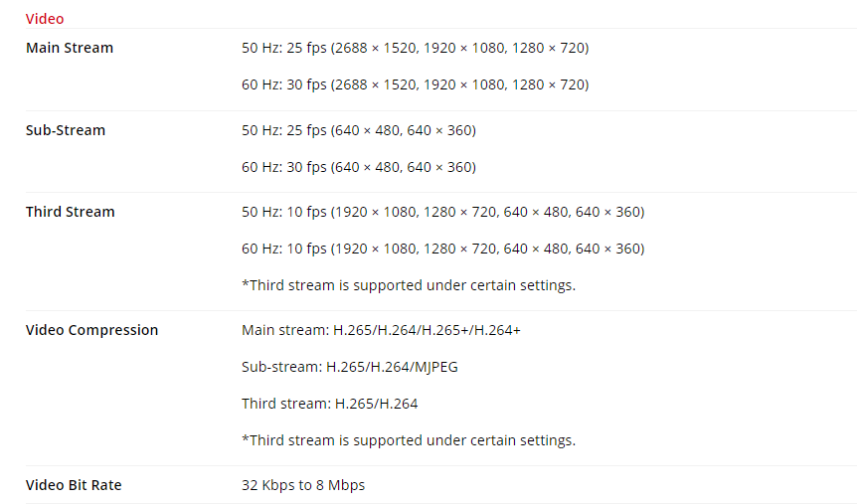
Task: Click the Video Compression row label
Action: coord(91,330)
